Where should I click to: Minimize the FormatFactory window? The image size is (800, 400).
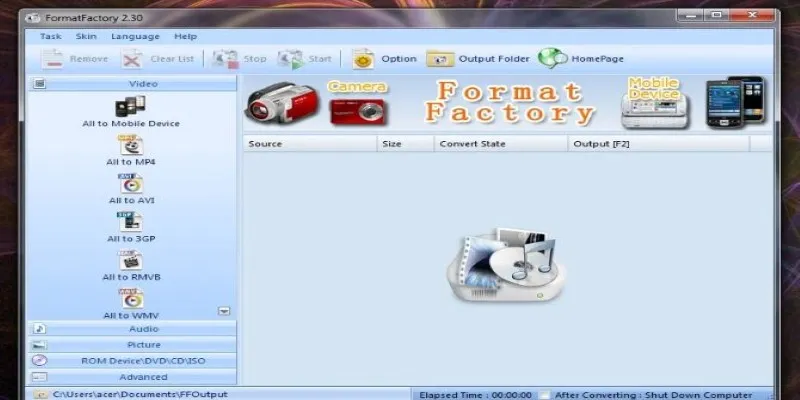[691, 15]
